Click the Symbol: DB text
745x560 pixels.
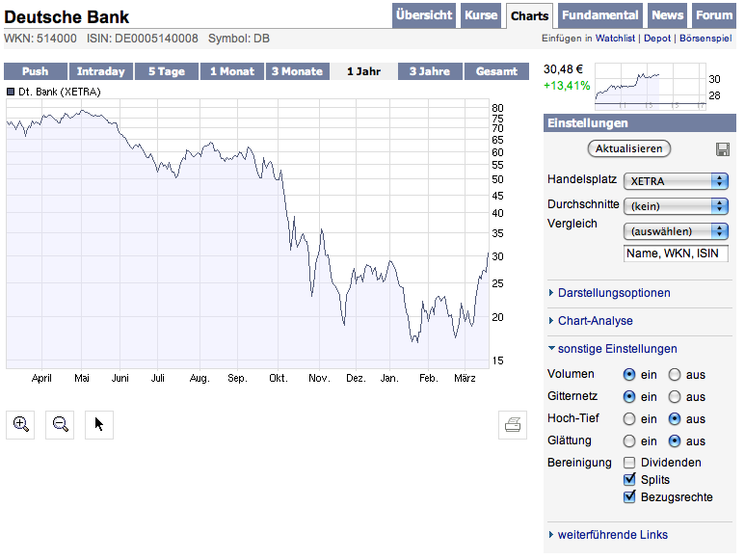pos(238,39)
